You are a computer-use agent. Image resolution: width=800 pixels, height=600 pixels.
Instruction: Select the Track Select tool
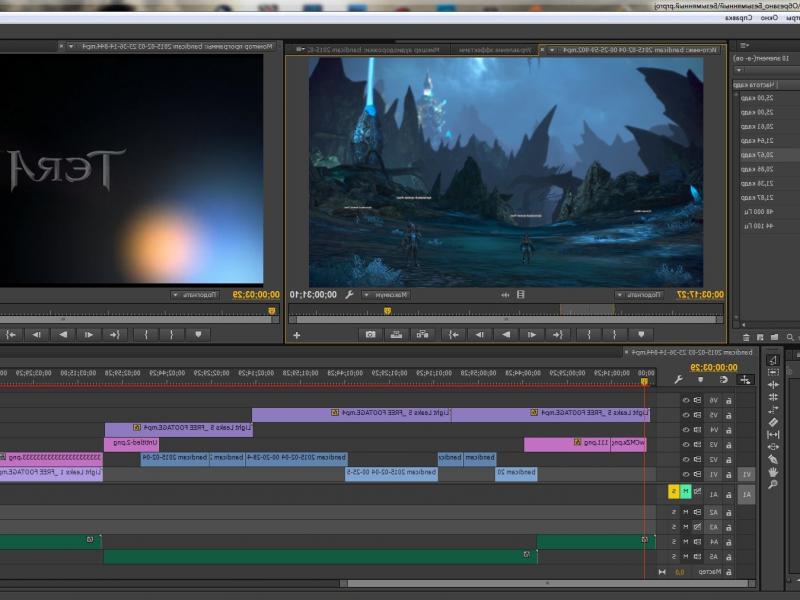[x=772, y=372]
